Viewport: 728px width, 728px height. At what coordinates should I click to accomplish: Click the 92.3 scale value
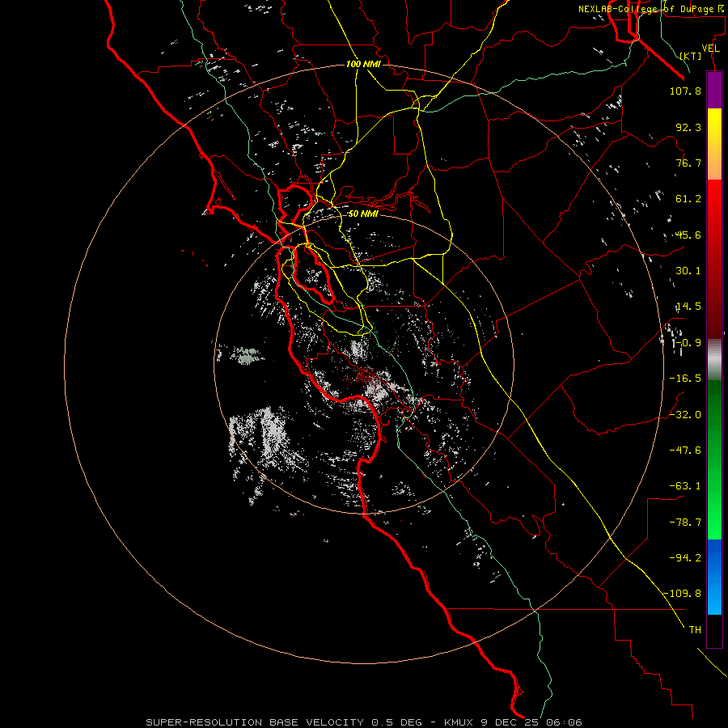pos(688,127)
